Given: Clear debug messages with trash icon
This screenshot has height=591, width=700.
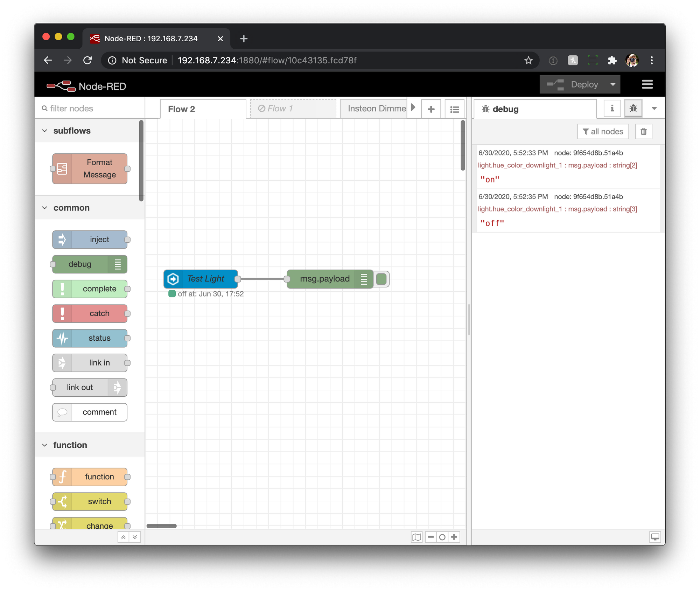Looking at the screenshot, I should (x=643, y=132).
